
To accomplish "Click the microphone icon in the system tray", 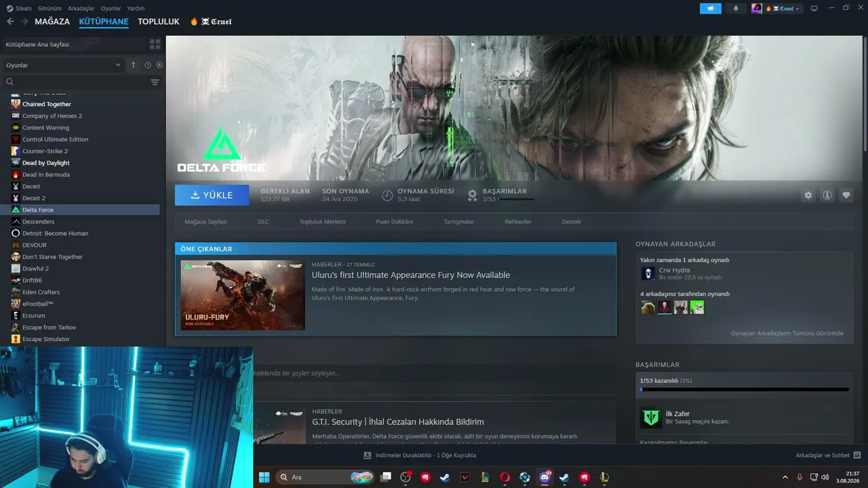I will pos(800,477).
